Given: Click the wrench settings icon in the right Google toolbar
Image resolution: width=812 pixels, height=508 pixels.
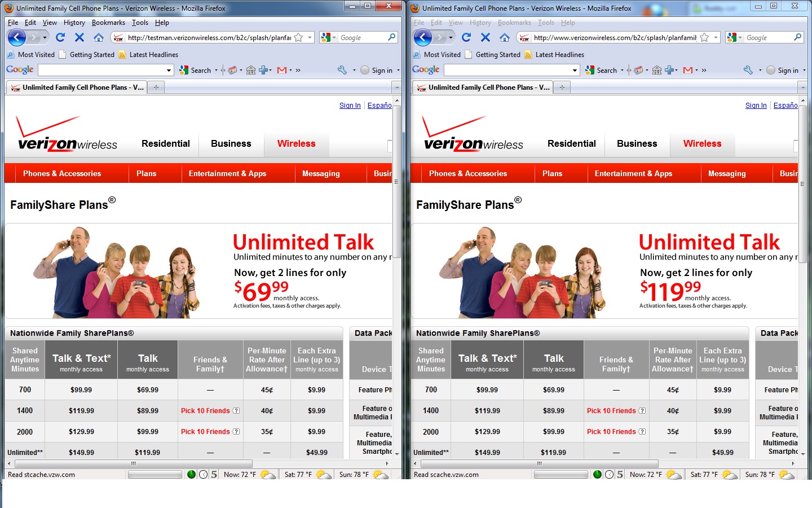Looking at the screenshot, I should 748,70.
